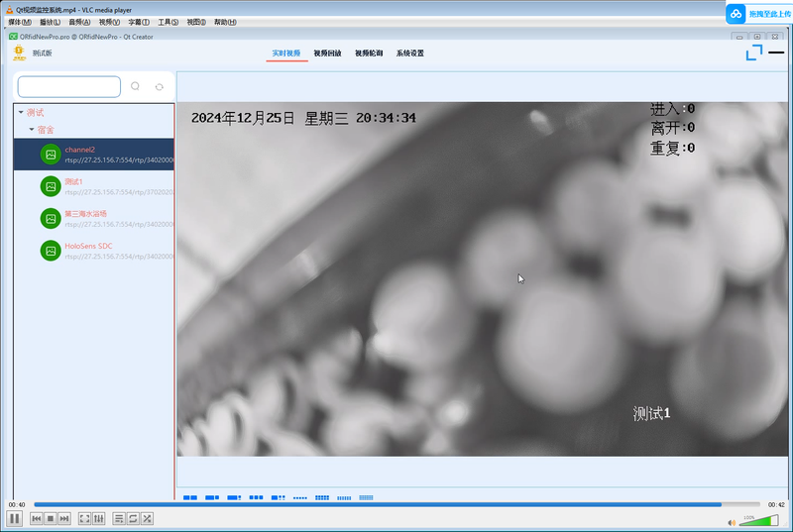Open the 媒体(M) menu
This screenshot has width=793, height=532.
[x=20, y=22]
